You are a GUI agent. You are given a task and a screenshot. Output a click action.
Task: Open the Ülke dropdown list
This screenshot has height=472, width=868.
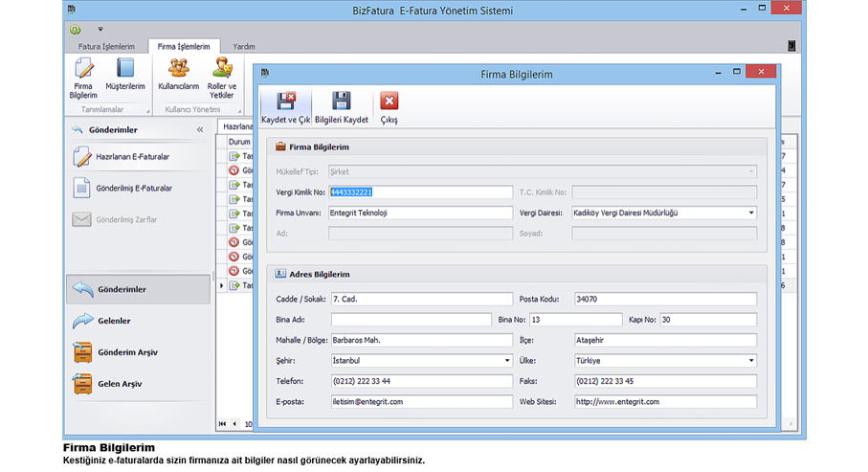(751, 361)
